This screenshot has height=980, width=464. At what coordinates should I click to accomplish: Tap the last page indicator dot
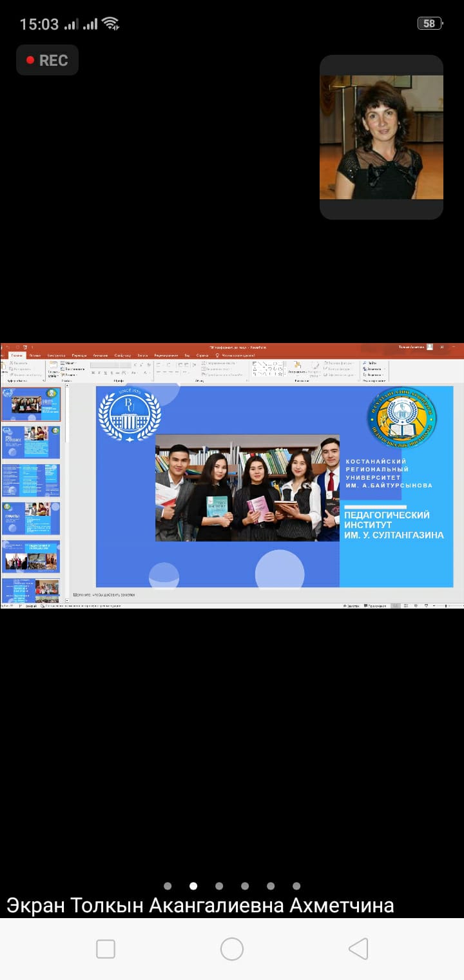(296, 886)
